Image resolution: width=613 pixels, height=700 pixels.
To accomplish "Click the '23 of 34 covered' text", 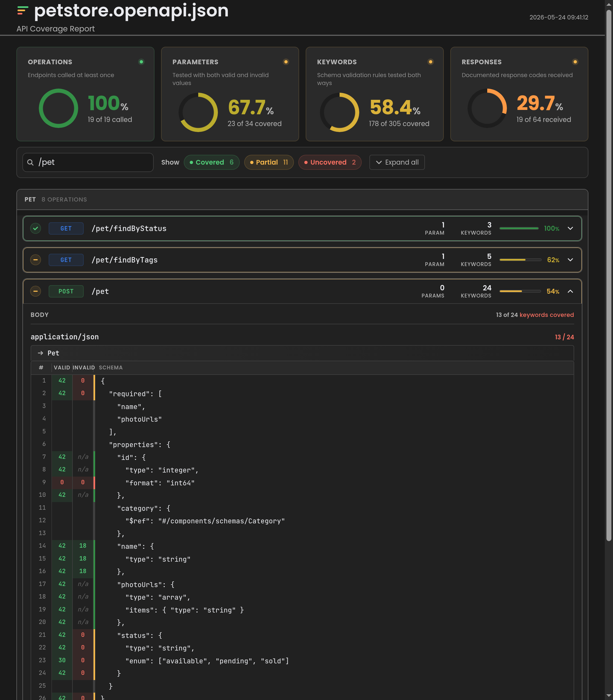I will tap(255, 124).
